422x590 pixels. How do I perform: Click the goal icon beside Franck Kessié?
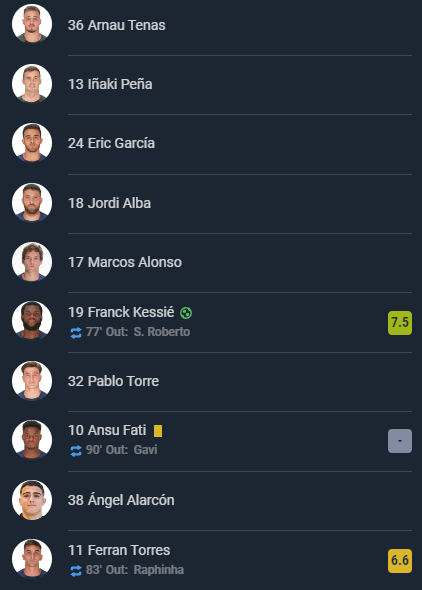pos(186,313)
